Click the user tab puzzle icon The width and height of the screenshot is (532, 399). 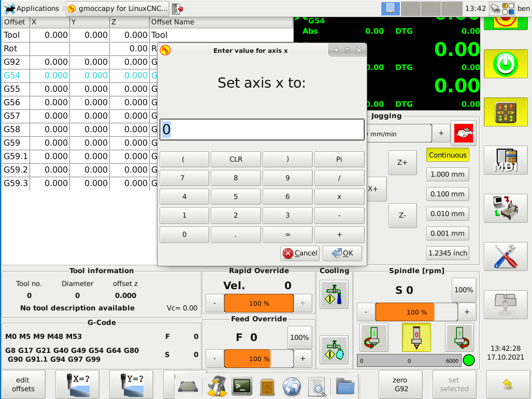[x=506, y=305]
